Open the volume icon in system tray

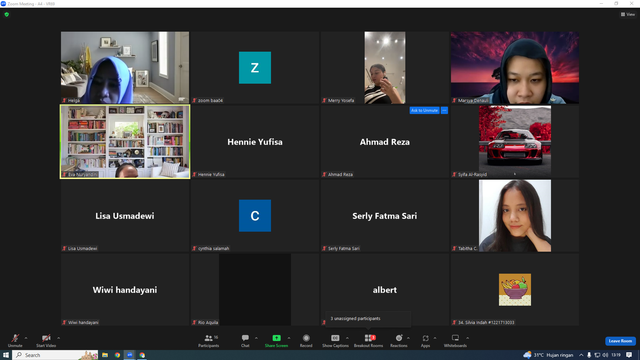pyautogui.click(x=605, y=355)
